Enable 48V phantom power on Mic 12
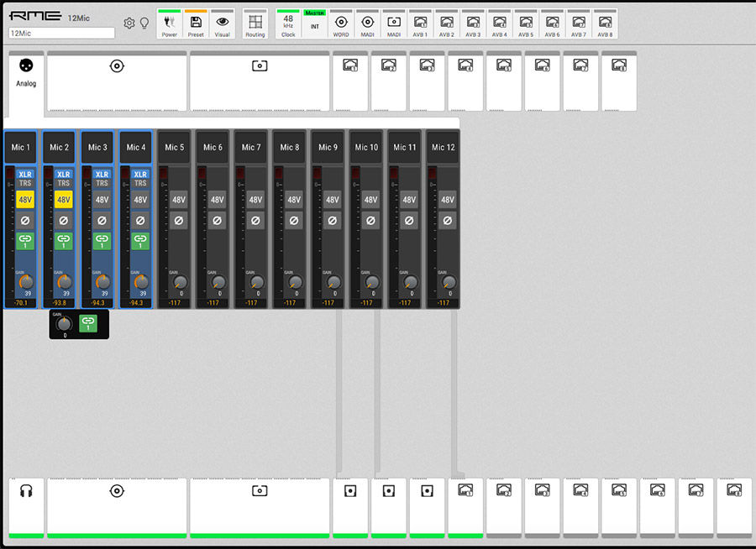Screen dimensions: 756x549 point(448,200)
